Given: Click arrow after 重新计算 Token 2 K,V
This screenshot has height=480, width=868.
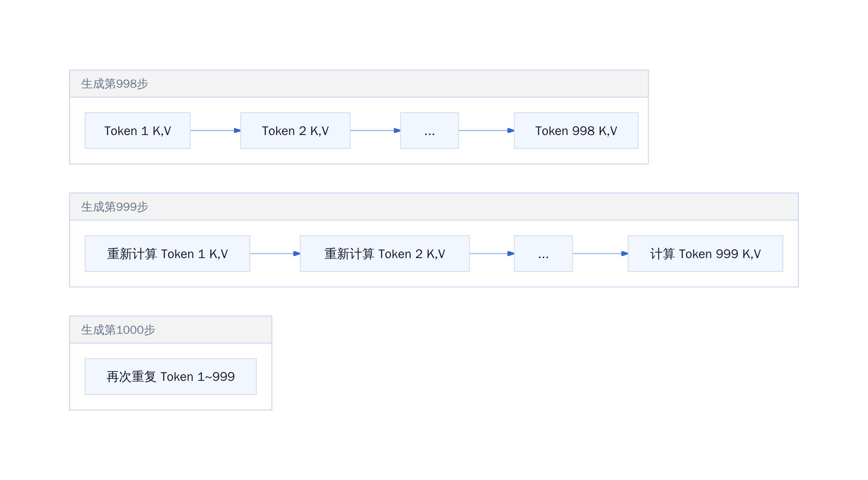Looking at the screenshot, I should [x=492, y=253].
